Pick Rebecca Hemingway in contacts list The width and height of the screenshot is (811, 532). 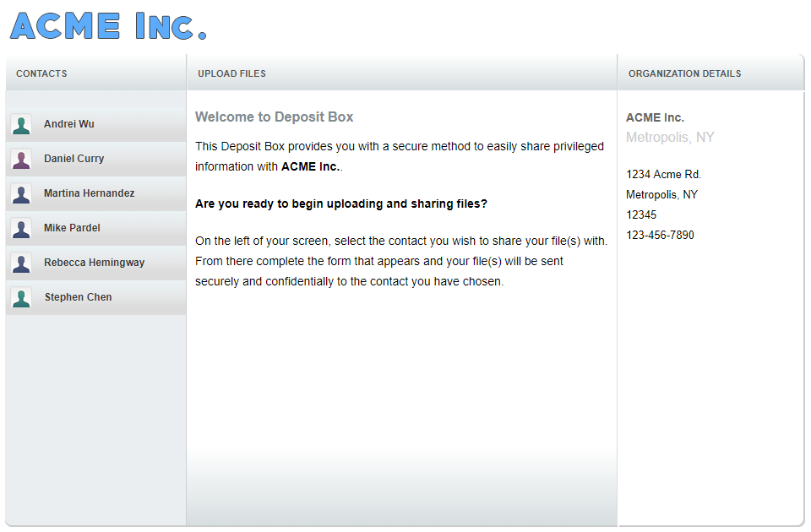point(96,263)
